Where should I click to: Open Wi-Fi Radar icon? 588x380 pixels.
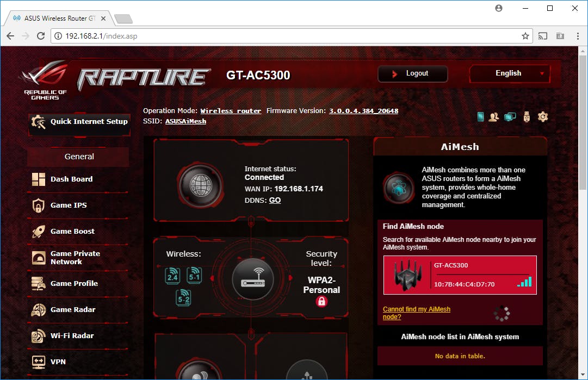(x=39, y=336)
